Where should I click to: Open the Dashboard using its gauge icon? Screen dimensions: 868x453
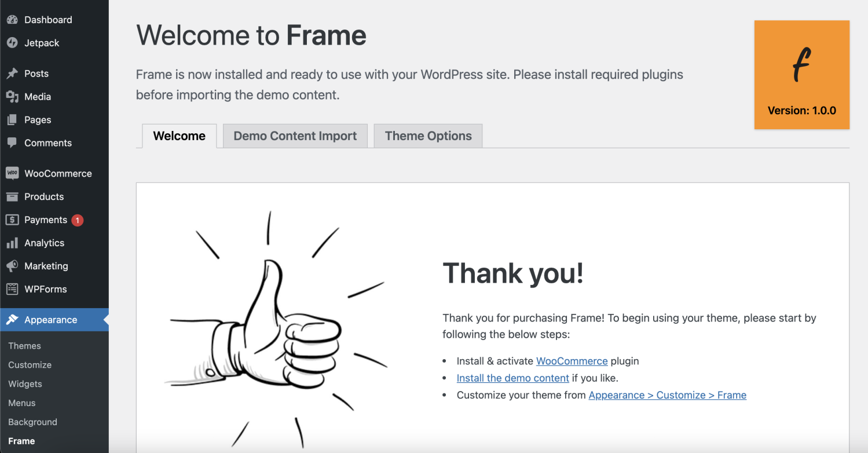13,19
